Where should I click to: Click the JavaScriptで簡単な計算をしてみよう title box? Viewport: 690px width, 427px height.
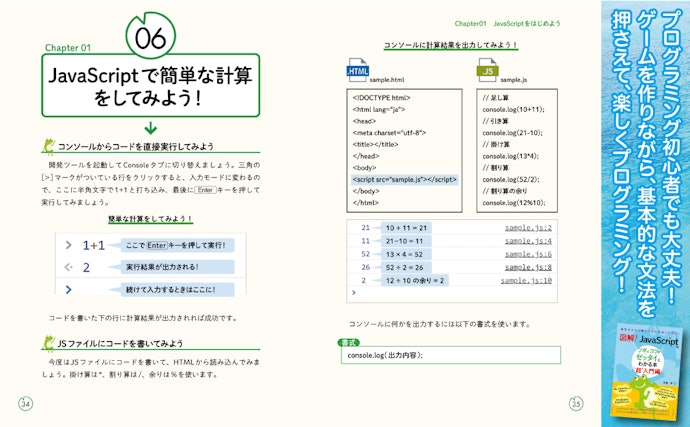(x=150, y=85)
